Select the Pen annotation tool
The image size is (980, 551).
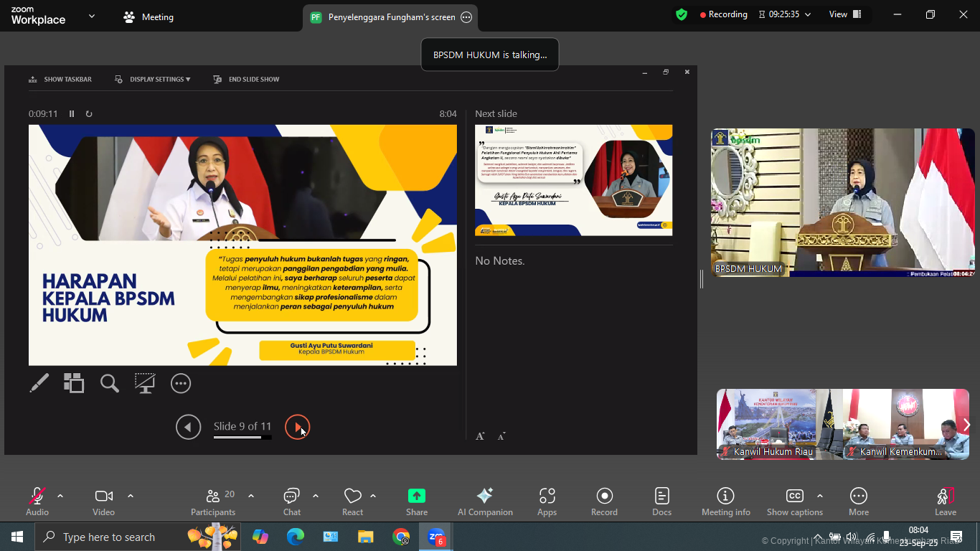point(39,383)
